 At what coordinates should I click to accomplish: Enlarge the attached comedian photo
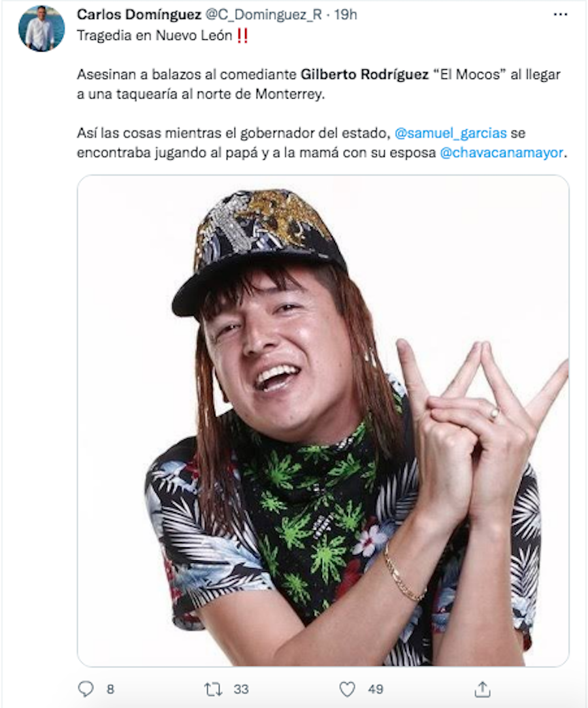point(323,420)
